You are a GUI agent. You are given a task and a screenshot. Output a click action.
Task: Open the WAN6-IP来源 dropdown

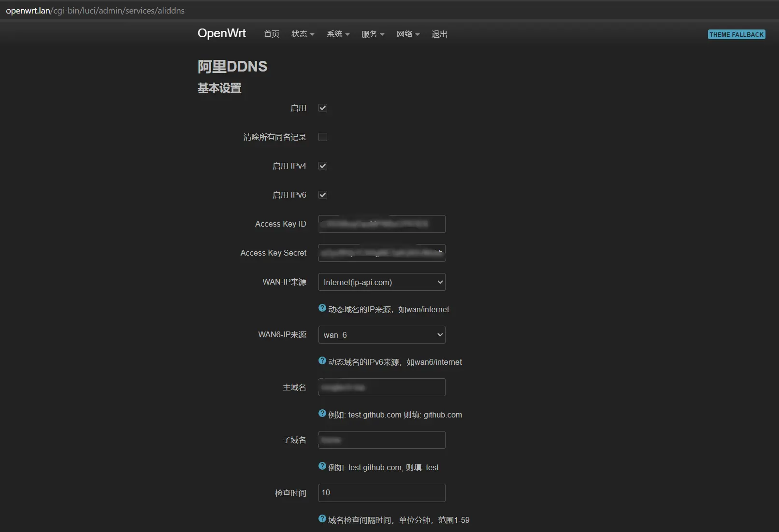pos(381,335)
